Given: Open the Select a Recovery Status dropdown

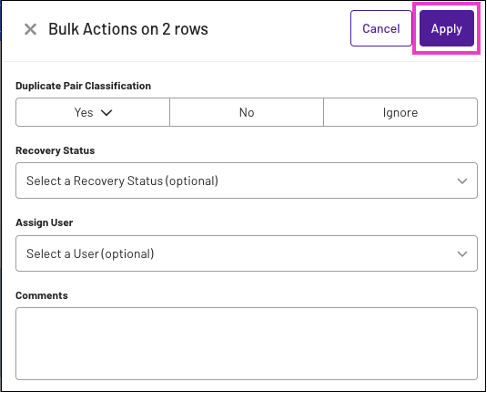Looking at the screenshot, I should 246,181.
